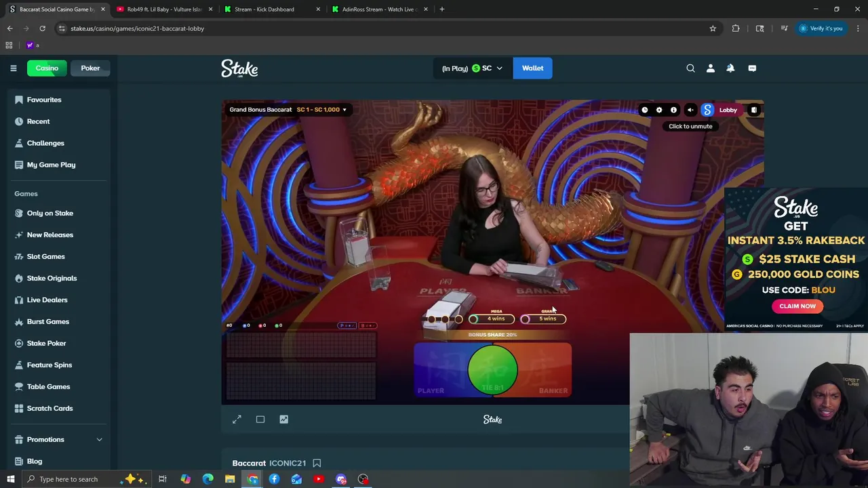Enter fullscreen mode for the game
The image size is (868, 488).
coord(237,420)
